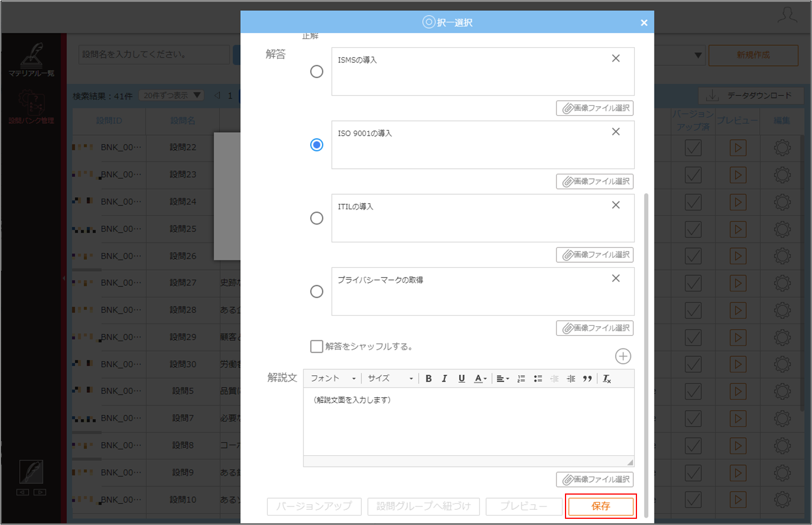Screen dimensions: 812x525
Task: Open dropdown arrow next to 新規作成
Action: pyautogui.click(x=698, y=55)
